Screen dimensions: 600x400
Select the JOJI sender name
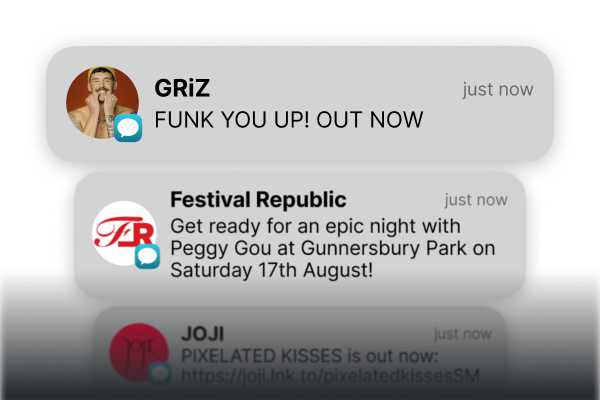click(x=202, y=333)
